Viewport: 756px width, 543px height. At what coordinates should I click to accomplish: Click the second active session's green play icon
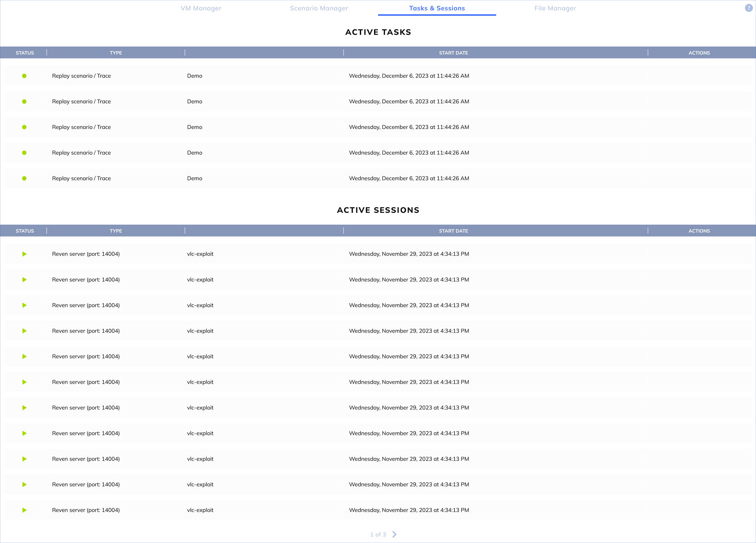coord(24,280)
